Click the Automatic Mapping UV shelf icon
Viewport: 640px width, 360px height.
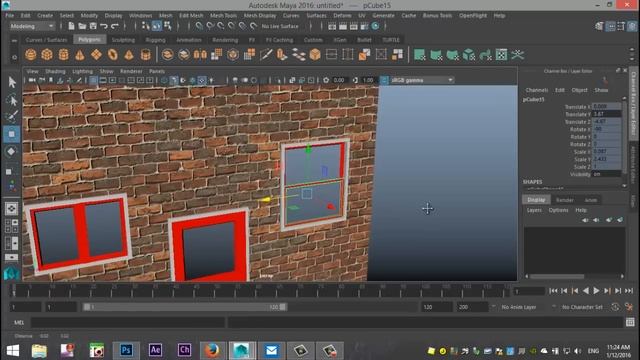(x=469, y=54)
